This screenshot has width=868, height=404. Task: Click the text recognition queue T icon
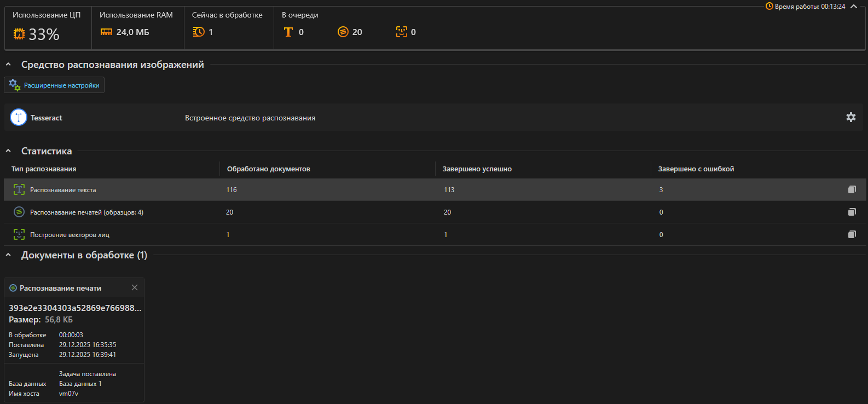[288, 32]
